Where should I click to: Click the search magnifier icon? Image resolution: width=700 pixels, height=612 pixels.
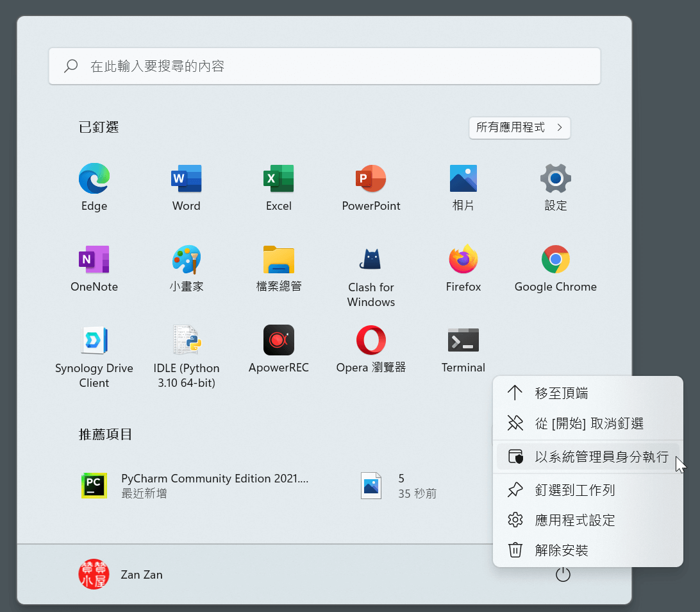click(x=71, y=66)
